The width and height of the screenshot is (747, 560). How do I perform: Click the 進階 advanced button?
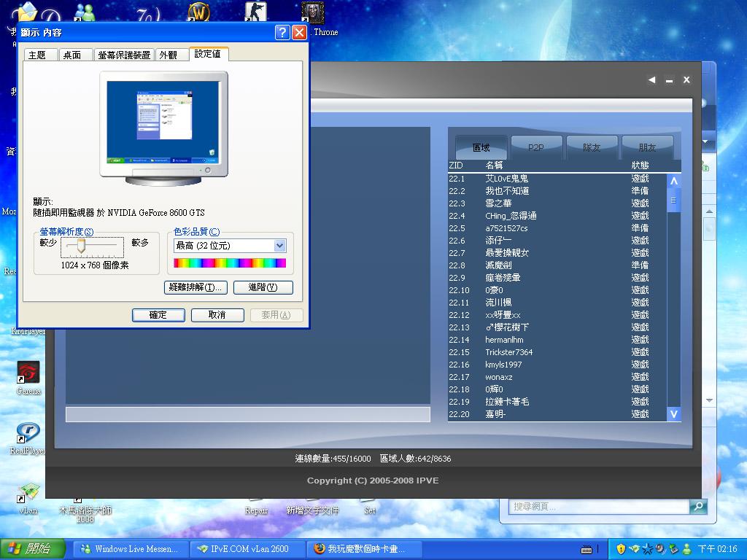tap(263, 287)
